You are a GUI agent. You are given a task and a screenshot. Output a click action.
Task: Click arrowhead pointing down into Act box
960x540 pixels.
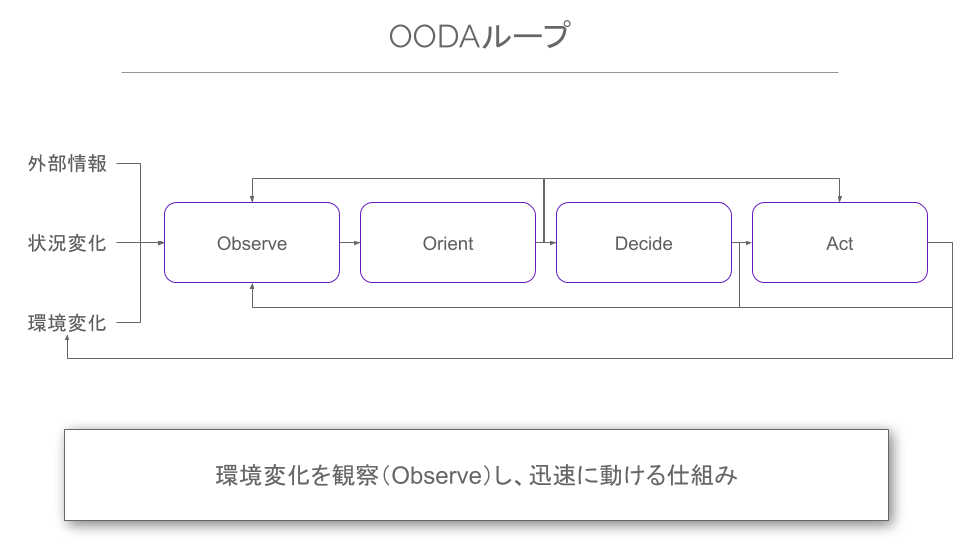point(839,199)
